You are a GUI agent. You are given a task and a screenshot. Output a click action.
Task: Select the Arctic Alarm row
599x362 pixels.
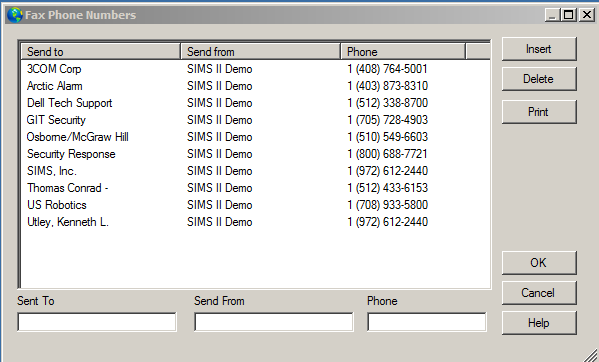coord(255,86)
